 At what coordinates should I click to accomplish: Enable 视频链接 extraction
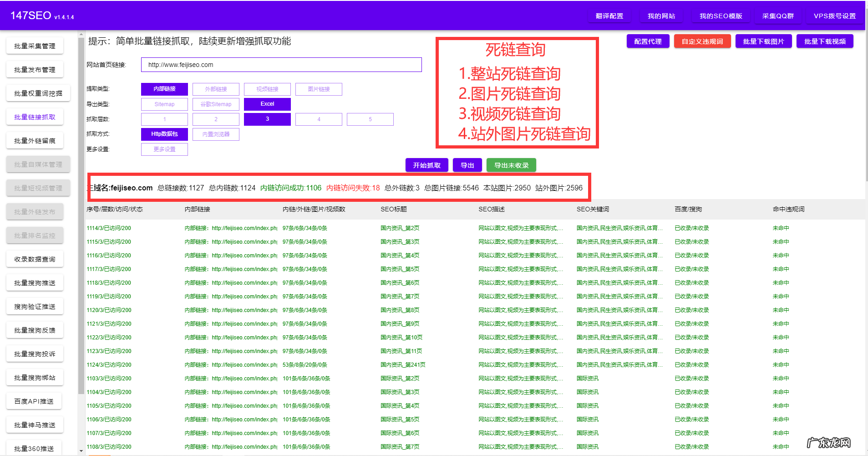267,89
